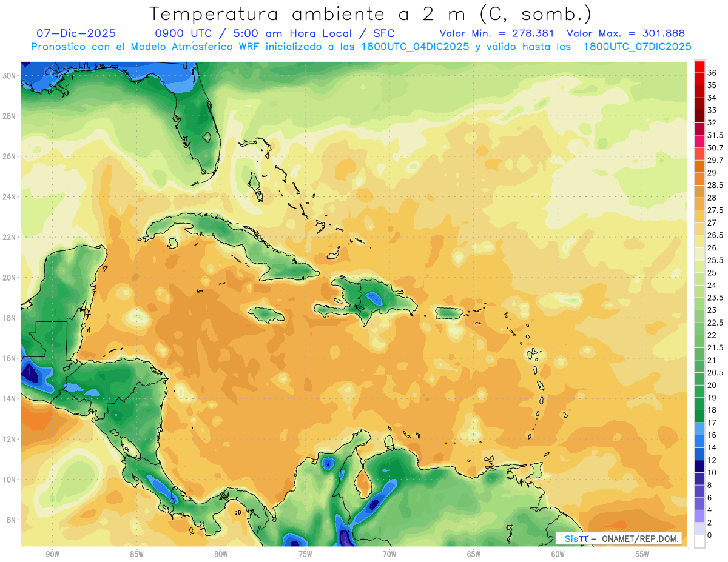This screenshot has height=562, width=728.
Task: Click the color scale value 29.7
Action: [x=715, y=160]
